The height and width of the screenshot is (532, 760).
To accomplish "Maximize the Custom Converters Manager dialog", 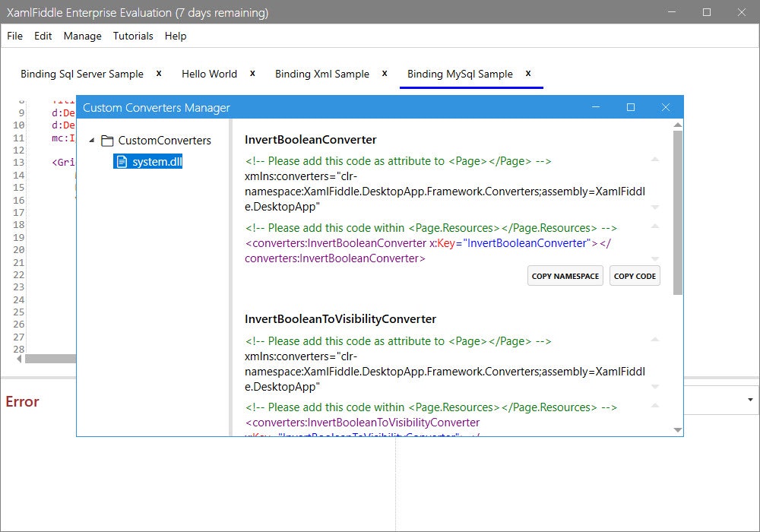I will [631, 107].
